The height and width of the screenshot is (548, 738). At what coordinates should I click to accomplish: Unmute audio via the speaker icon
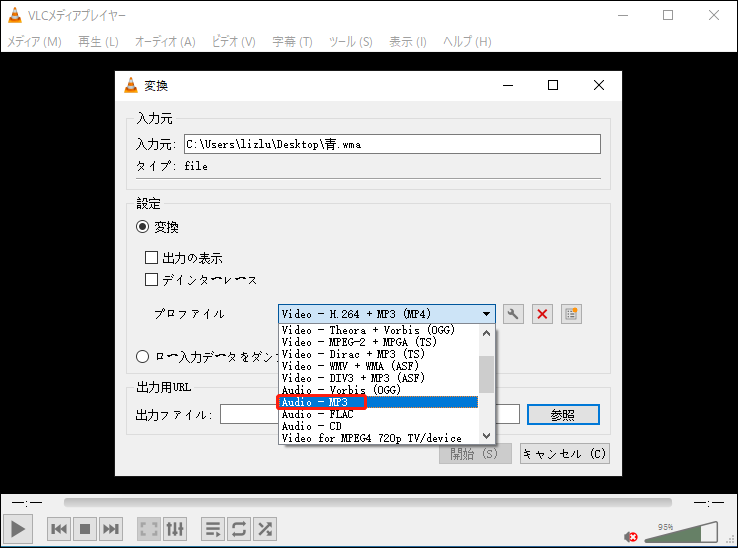point(630,536)
